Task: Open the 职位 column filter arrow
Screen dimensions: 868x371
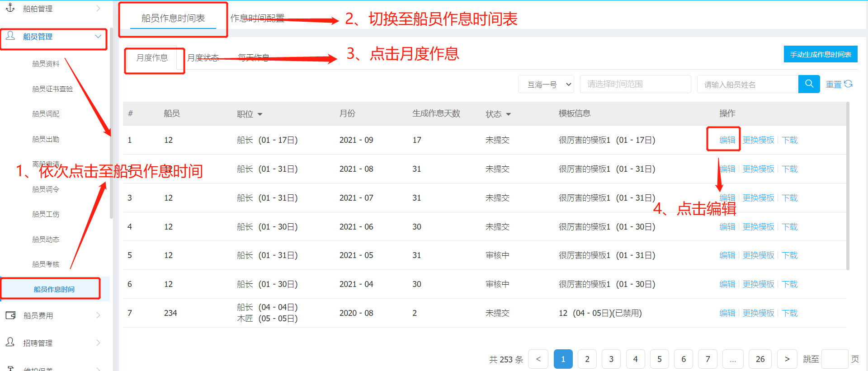Action: [260, 114]
